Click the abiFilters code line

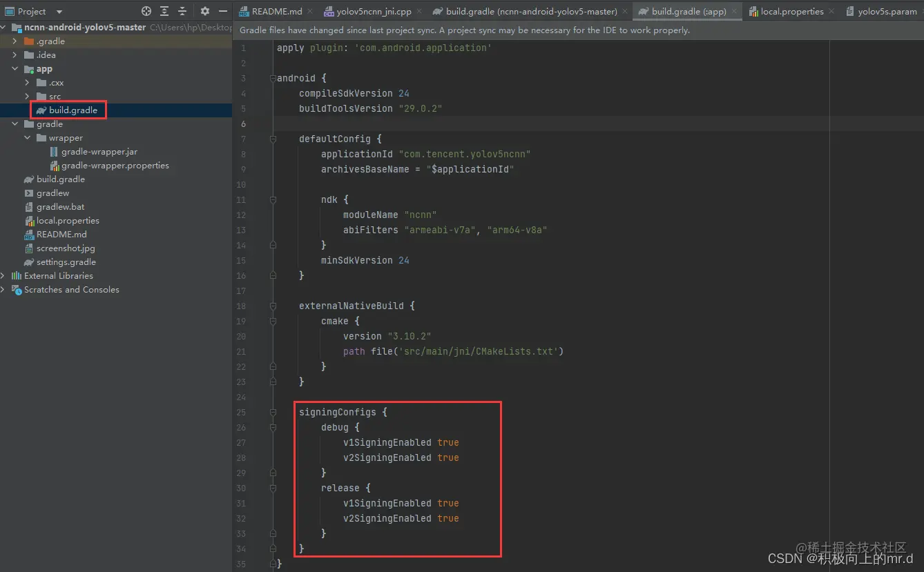point(445,230)
